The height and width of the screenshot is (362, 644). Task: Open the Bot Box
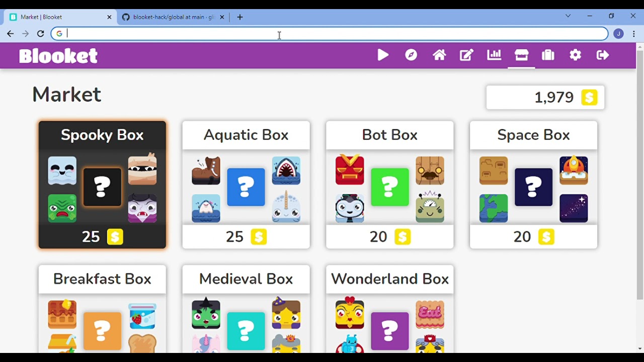[x=390, y=185]
